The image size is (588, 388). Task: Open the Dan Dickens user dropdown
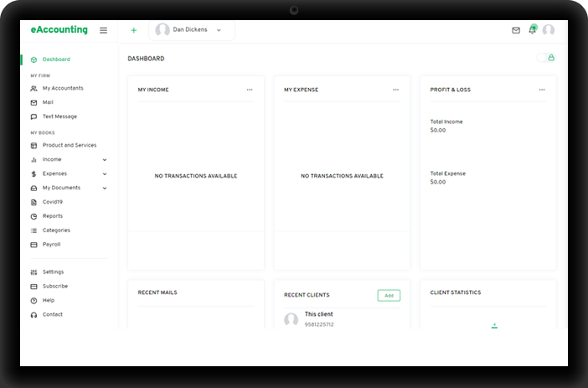click(x=192, y=30)
